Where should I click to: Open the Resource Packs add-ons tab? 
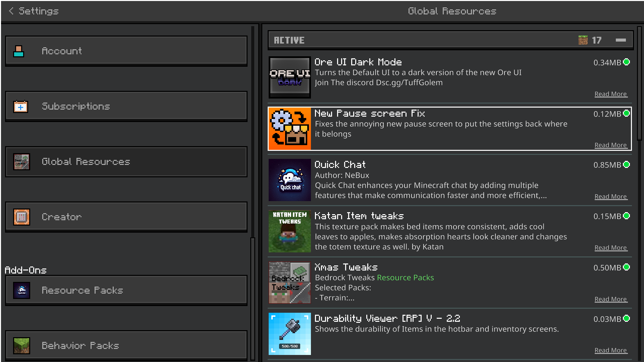[x=126, y=290]
